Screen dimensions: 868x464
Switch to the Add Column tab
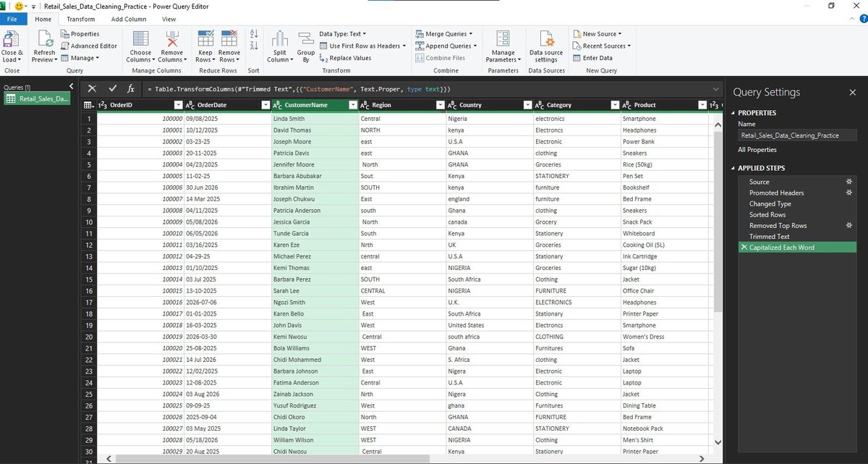click(x=129, y=20)
